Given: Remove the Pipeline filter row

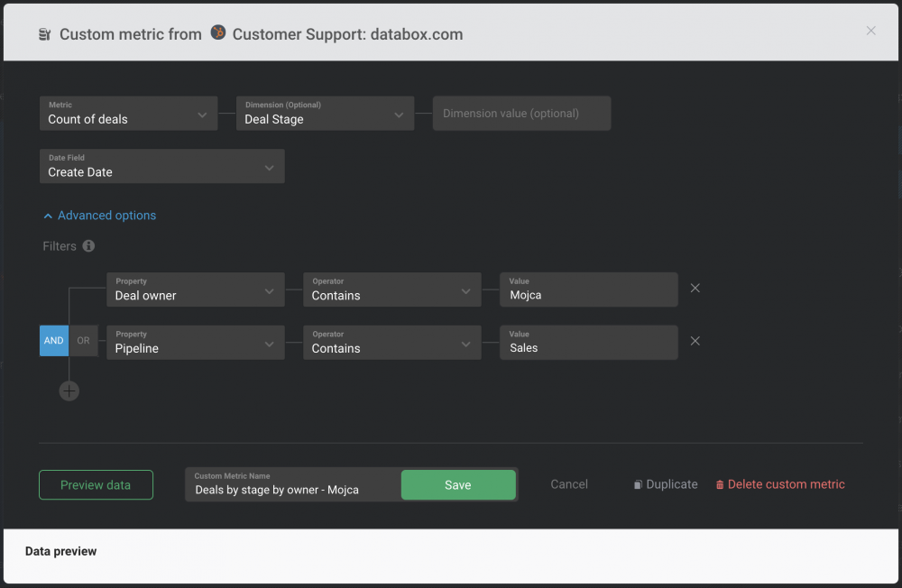Looking at the screenshot, I should click(695, 342).
